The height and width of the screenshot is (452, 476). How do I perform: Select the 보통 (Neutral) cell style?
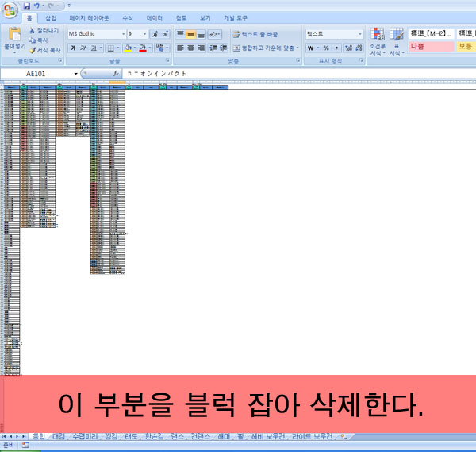466,47
